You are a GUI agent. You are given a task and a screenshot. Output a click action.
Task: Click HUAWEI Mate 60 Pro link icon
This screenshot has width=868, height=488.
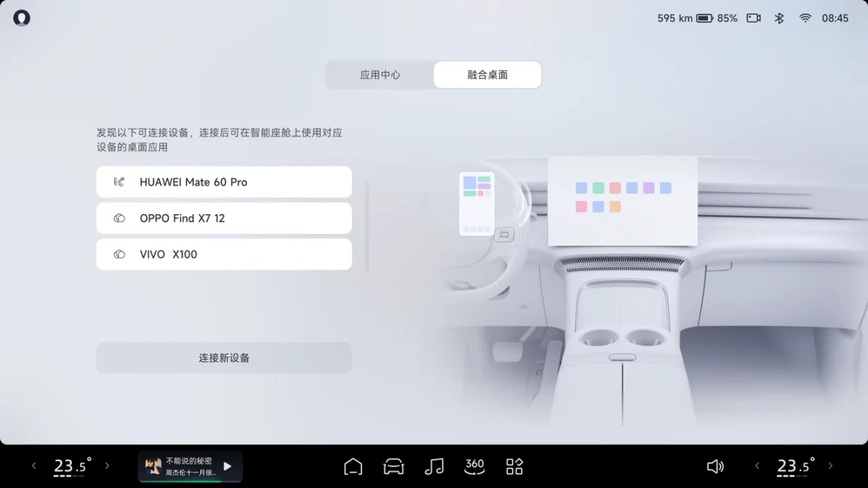pyautogui.click(x=119, y=182)
